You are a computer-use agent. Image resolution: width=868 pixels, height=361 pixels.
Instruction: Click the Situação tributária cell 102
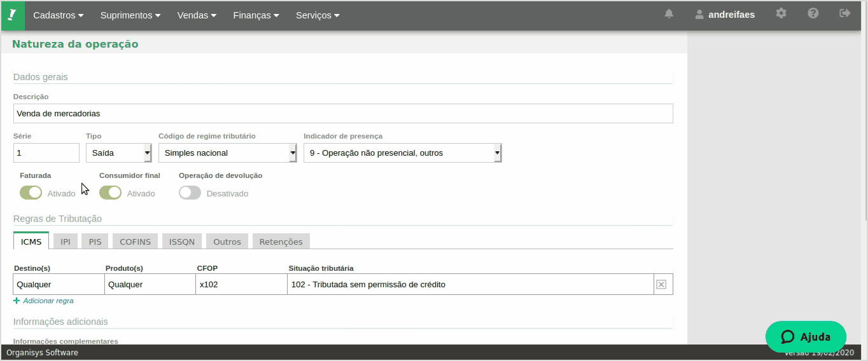[x=471, y=284]
